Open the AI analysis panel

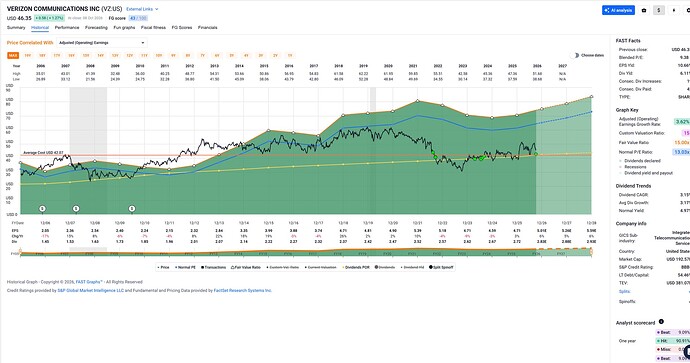pos(618,10)
